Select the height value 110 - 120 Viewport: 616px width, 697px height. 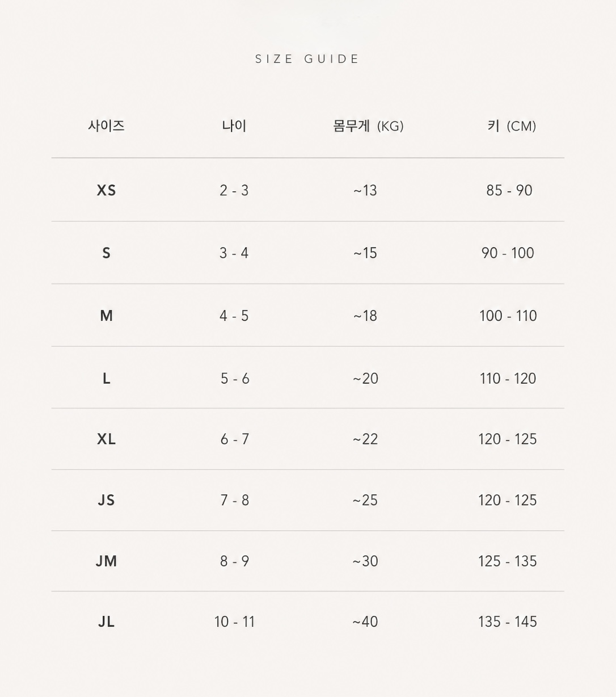pos(508,379)
